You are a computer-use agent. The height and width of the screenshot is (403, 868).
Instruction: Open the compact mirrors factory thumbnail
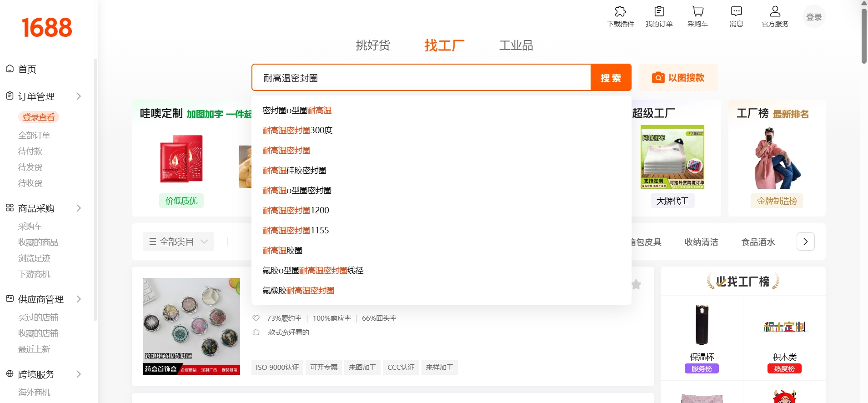191,326
